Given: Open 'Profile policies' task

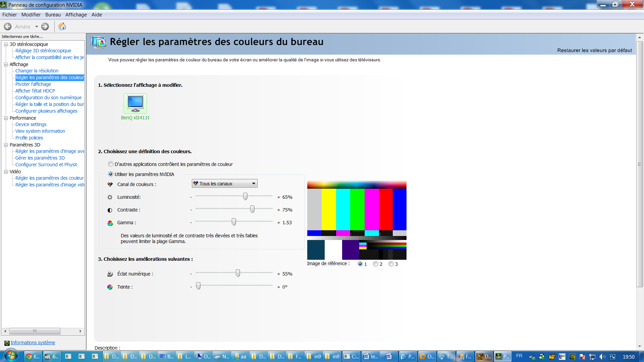Looking at the screenshot, I should [29, 138].
